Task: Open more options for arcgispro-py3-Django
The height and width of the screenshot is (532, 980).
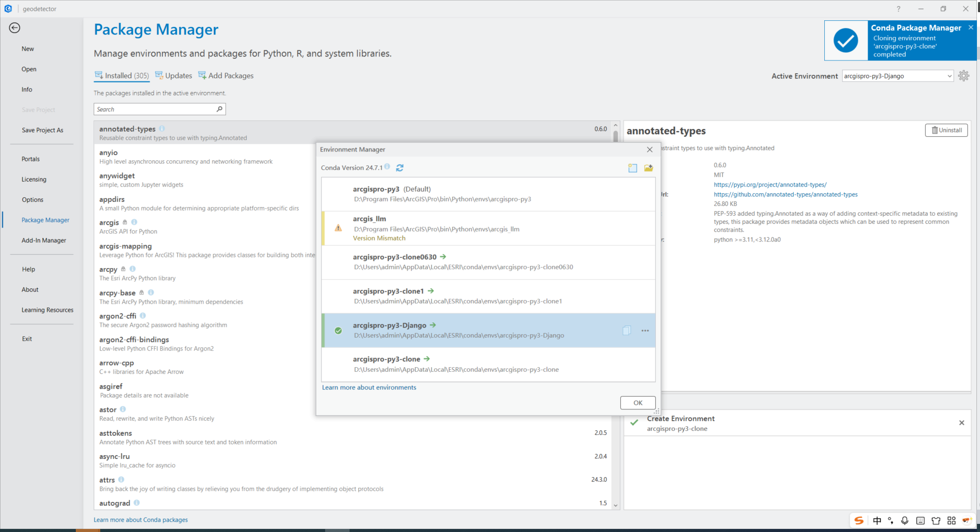Action: coord(645,331)
